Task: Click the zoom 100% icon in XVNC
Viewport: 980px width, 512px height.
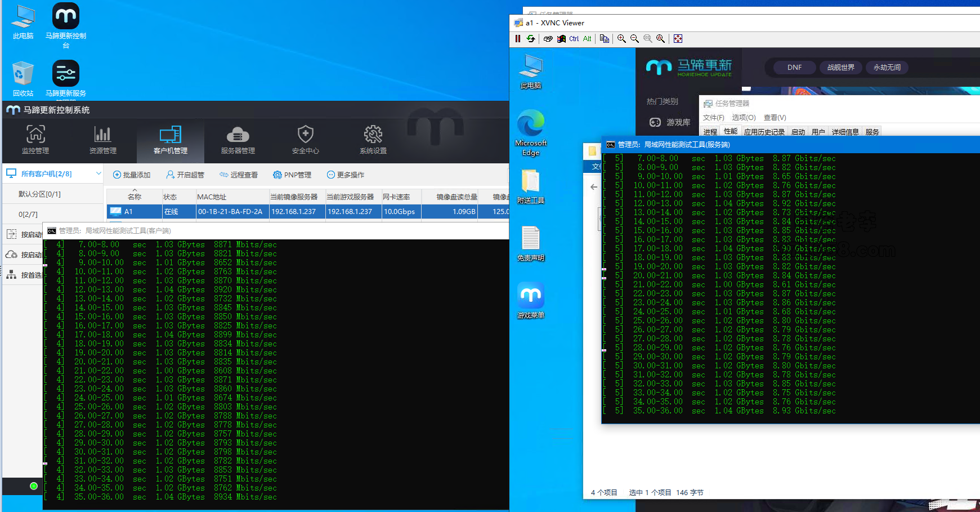Action: tap(648, 39)
